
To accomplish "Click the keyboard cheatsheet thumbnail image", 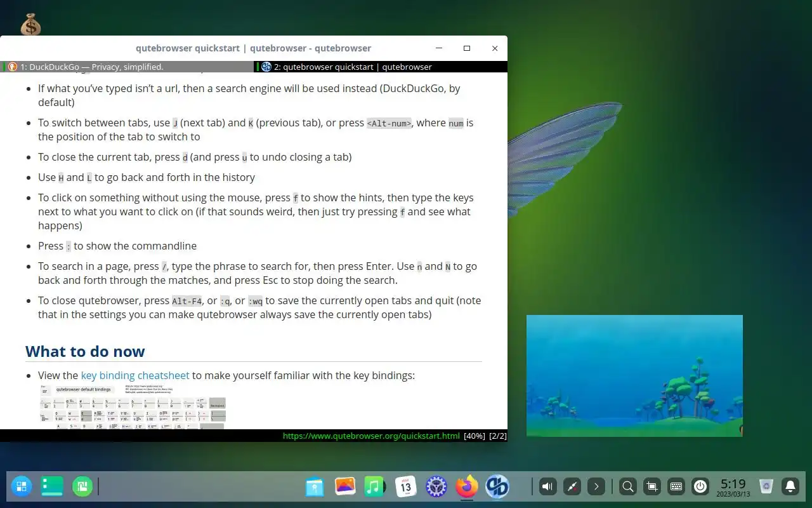I will click(133, 406).
